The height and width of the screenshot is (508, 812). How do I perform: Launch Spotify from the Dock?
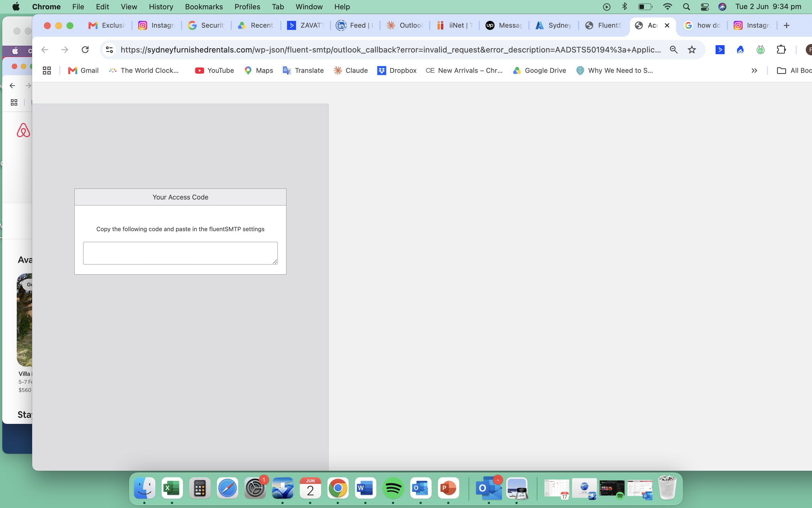click(393, 489)
